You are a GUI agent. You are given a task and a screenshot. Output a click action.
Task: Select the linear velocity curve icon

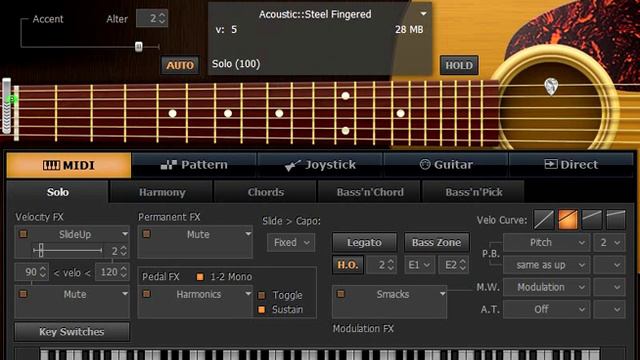(x=544, y=220)
